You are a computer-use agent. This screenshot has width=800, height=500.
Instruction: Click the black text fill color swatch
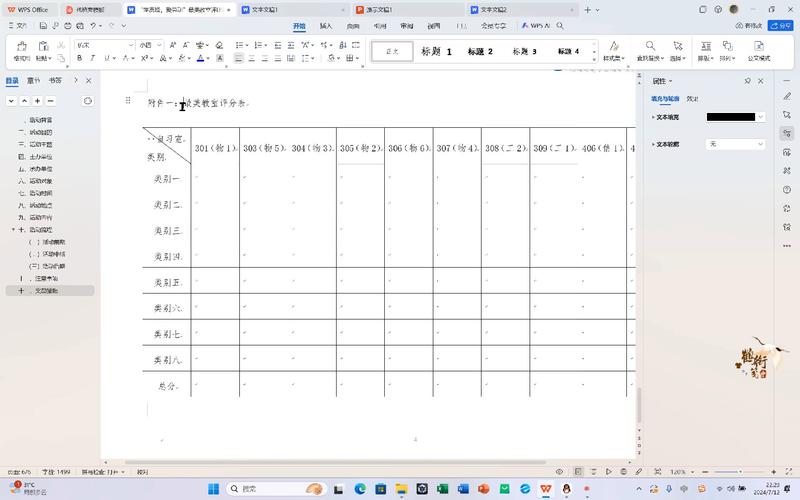(x=731, y=117)
